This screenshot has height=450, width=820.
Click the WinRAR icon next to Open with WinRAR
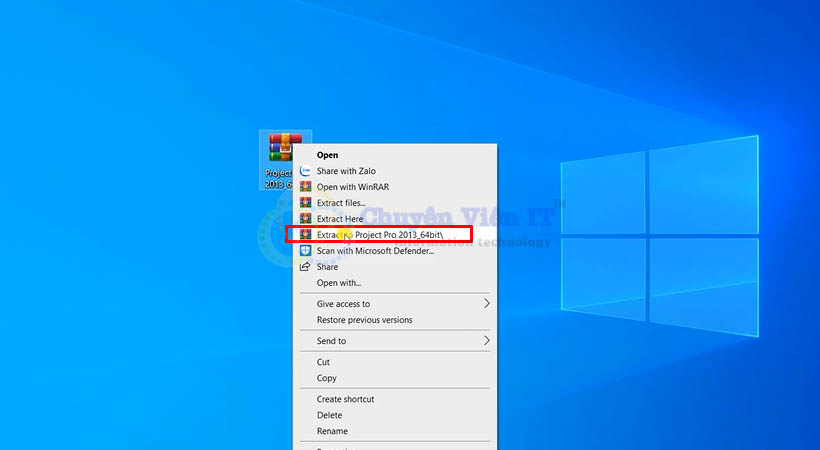[305, 187]
